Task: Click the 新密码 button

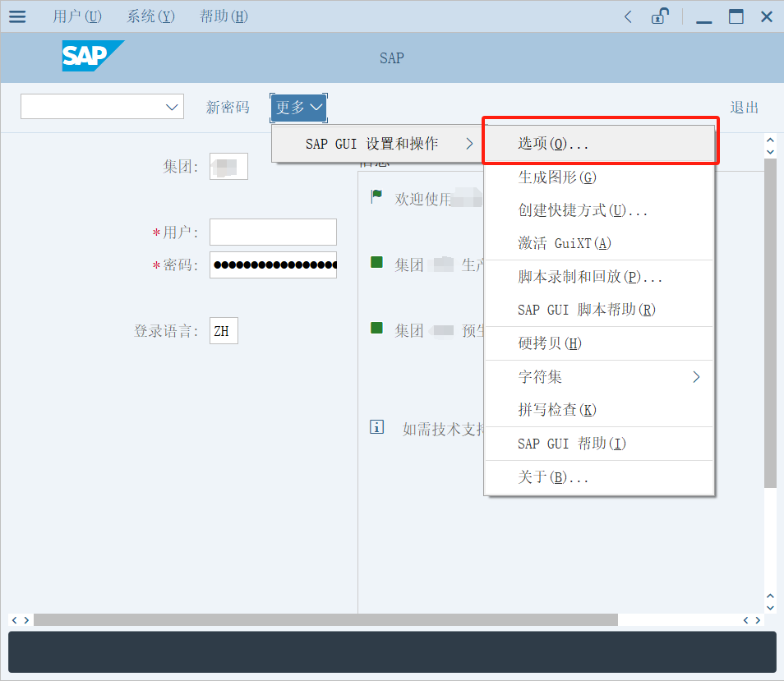Action: pos(228,108)
